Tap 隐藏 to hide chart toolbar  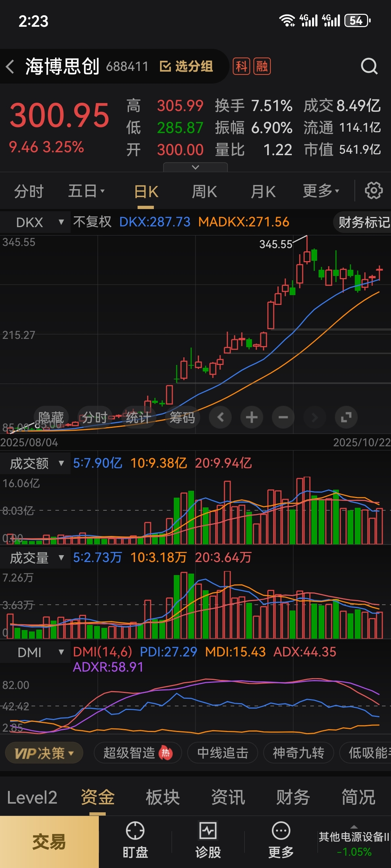click(x=51, y=417)
